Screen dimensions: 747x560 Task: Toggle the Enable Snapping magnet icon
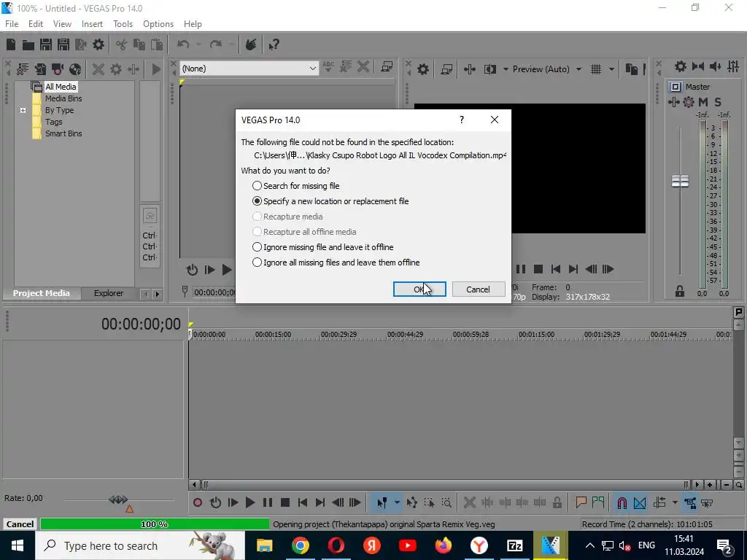tap(622, 502)
